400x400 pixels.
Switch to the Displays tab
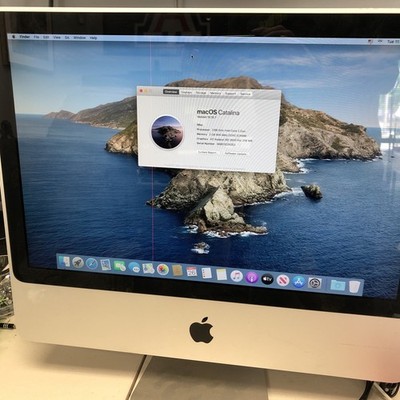(x=187, y=92)
